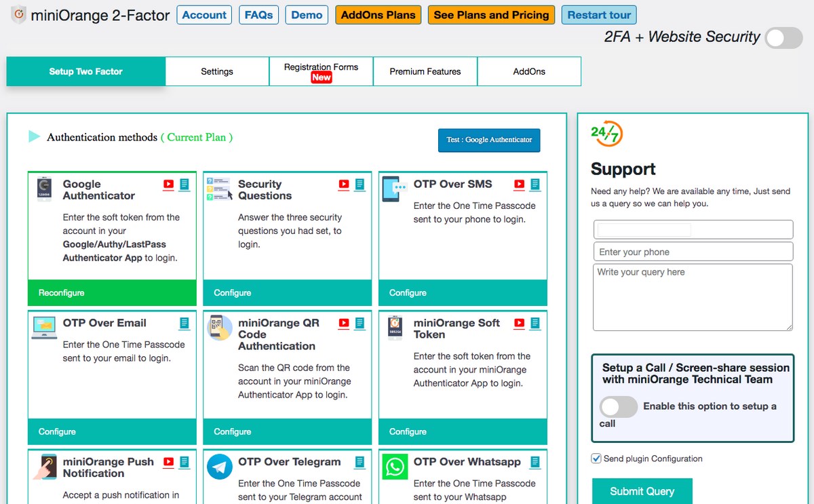Uncheck Send plugin Configuration checkbox
The height and width of the screenshot is (504, 814).
[x=596, y=459]
